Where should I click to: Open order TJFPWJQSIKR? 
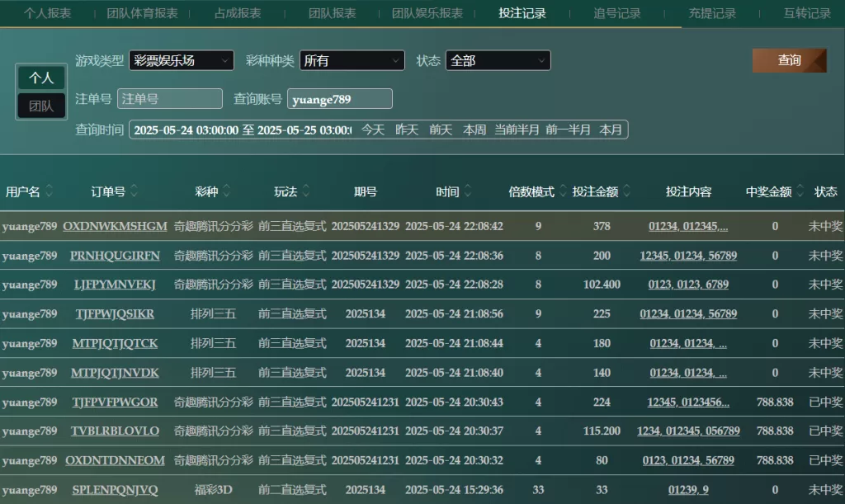click(x=115, y=314)
